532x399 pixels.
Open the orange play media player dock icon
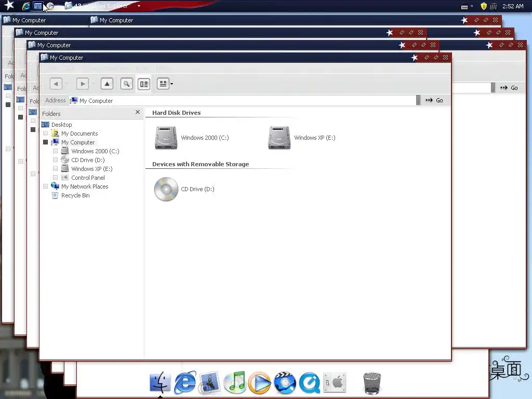tap(260, 383)
